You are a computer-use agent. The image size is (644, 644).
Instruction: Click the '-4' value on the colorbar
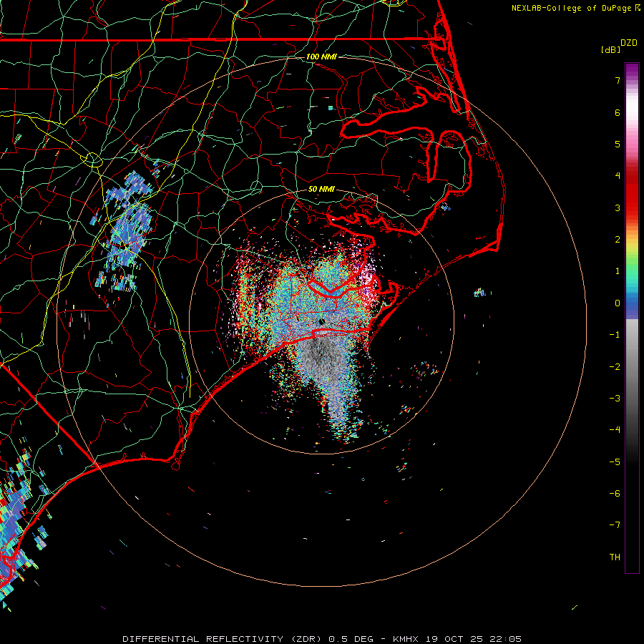click(x=615, y=430)
